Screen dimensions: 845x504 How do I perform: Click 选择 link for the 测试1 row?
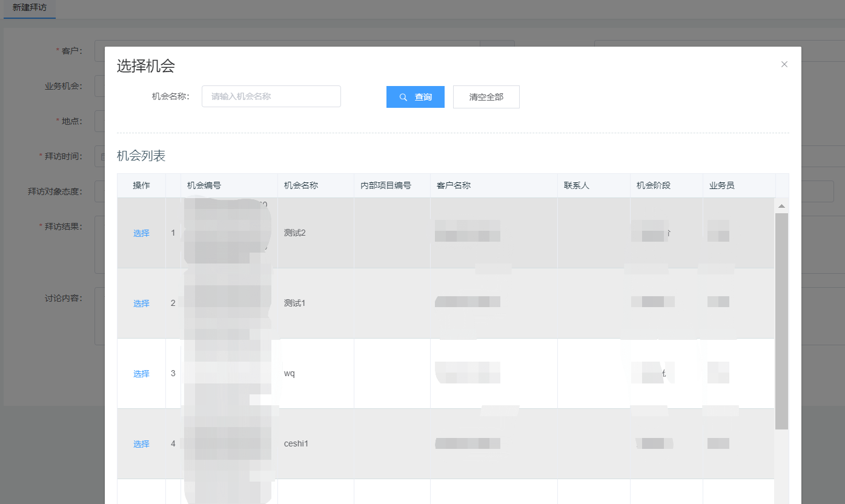pyautogui.click(x=141, y=303)
